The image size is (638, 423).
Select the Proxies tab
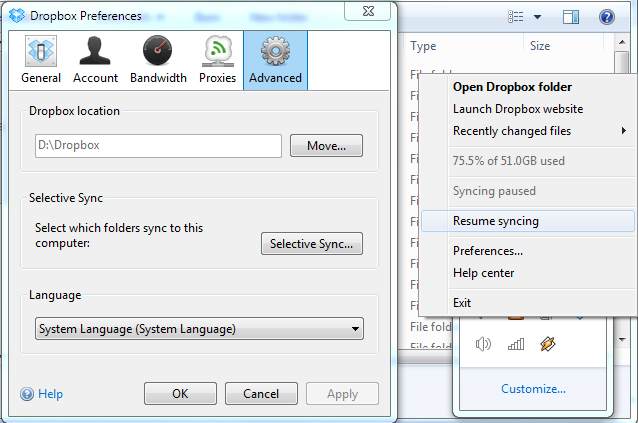click(217, 60)
